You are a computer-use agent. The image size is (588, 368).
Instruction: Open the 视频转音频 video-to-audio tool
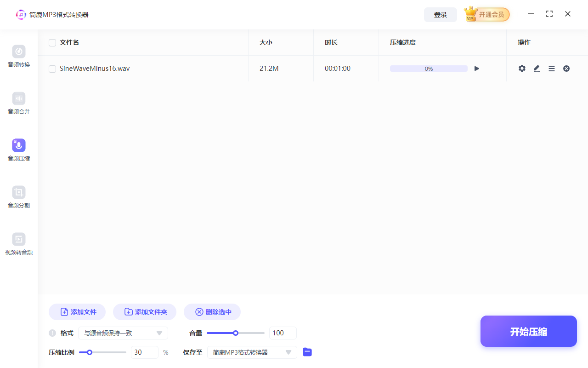18,244
